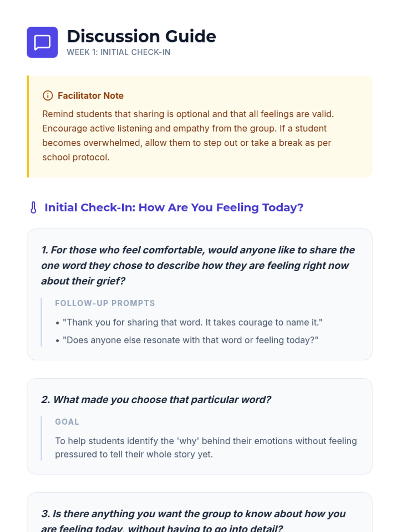Click the bullet before 'Does anyone else resonate' prompt
Screen dimensions: 399x532
tap(58, 341)
